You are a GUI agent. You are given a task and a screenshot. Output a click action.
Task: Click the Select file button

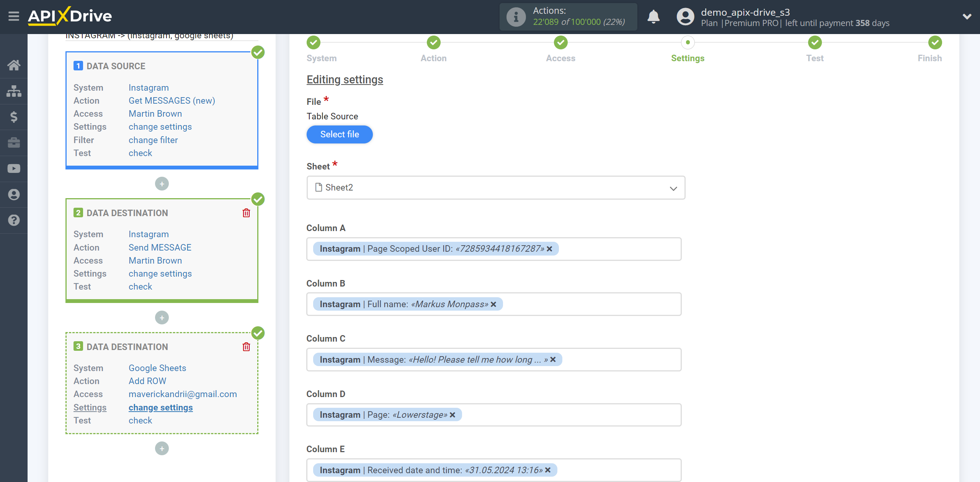tap(340, 134)
